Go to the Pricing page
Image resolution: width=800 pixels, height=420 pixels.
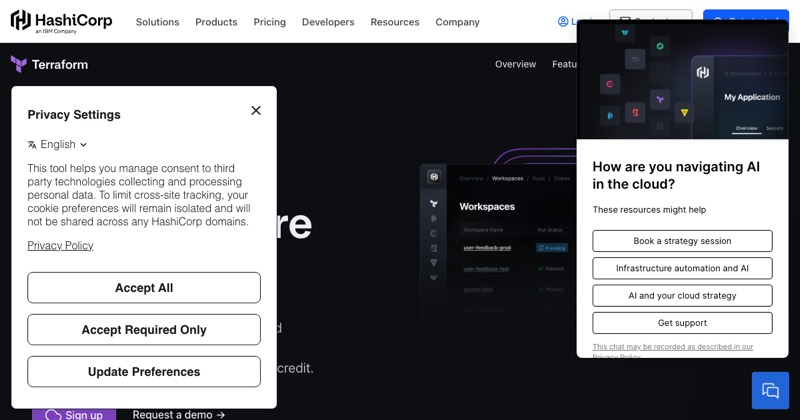(269, 22)
